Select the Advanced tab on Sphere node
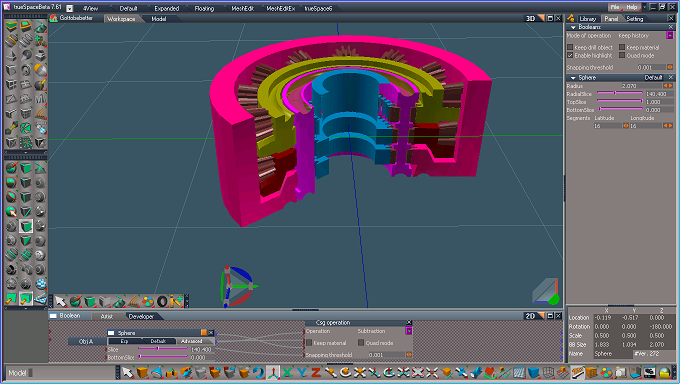 pos(191,341)
